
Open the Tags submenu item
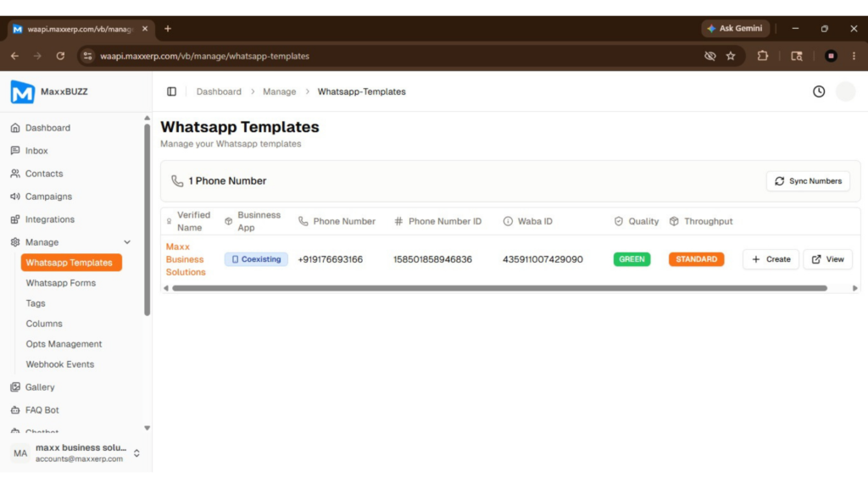coord(36,303)
